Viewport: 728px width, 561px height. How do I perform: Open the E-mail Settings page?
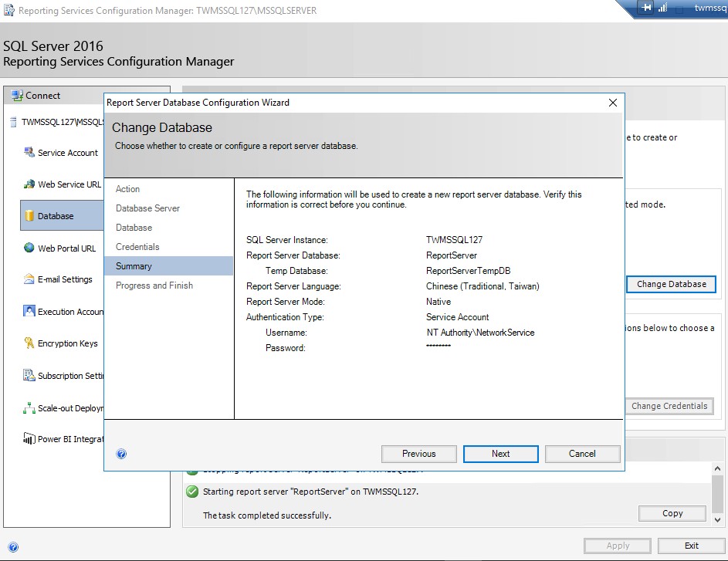pyautogui.click(x=65, y=279)
